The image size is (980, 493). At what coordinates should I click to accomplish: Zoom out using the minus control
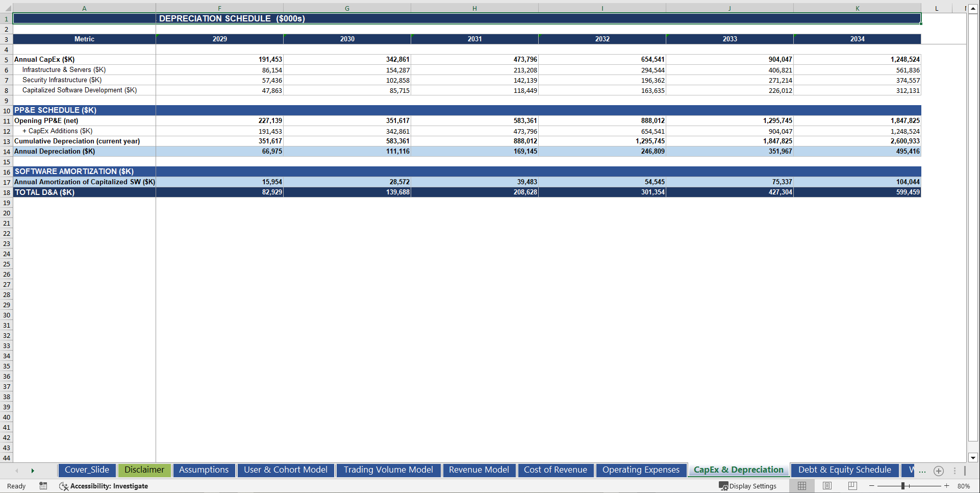[x=872, y=486]
